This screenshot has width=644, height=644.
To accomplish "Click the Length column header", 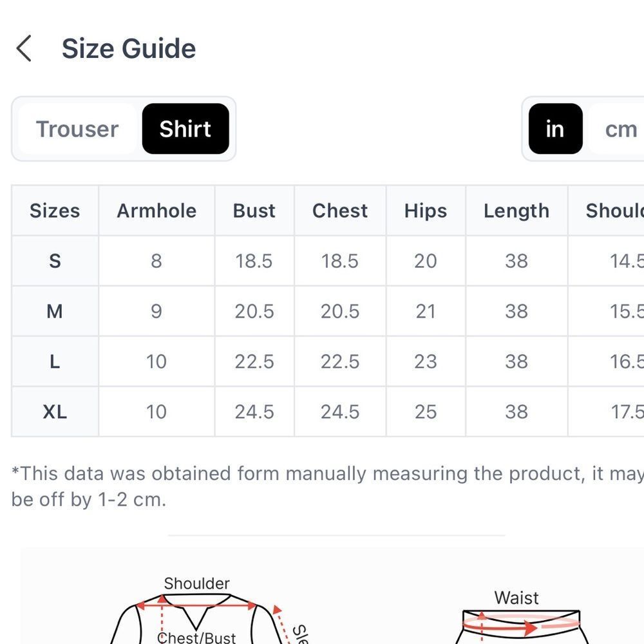I will point(516,211).
